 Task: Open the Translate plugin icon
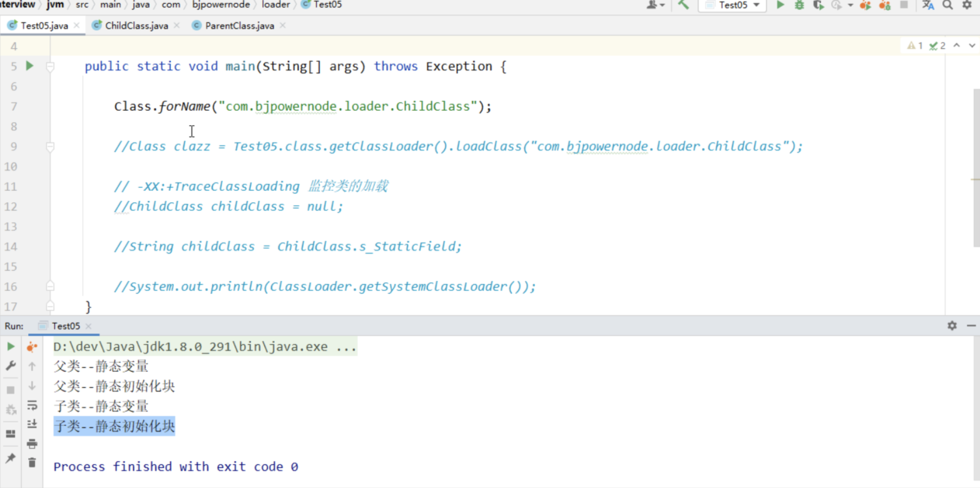928,5
